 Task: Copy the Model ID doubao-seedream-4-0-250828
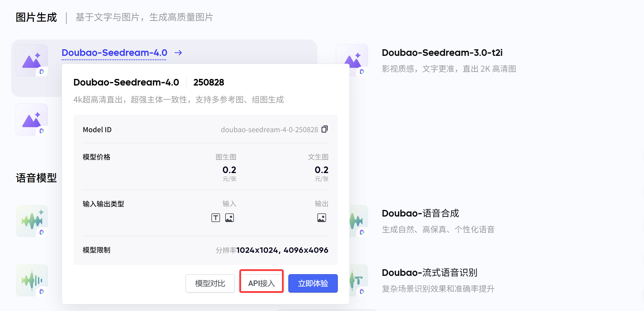tap(325, 129)
